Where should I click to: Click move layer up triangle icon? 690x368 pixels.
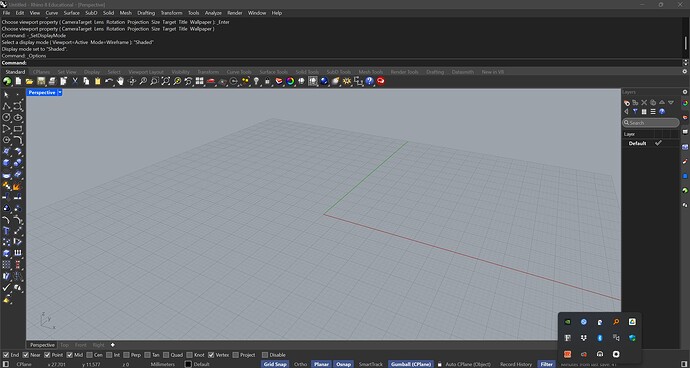pyautogui.click(x=662, y=103)
